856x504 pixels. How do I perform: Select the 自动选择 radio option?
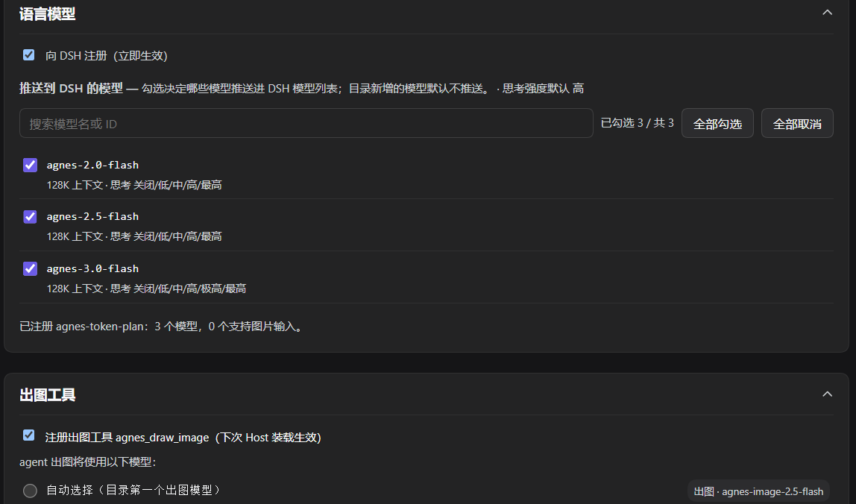(x=30, y=491)
